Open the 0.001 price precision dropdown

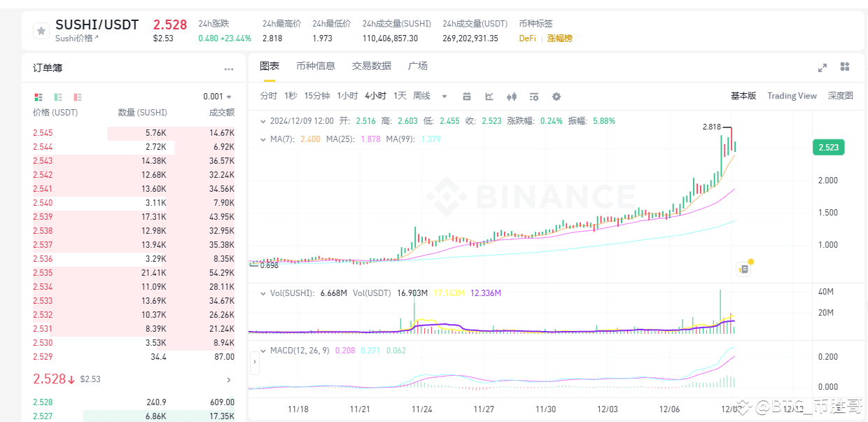(x=218, y=97)
